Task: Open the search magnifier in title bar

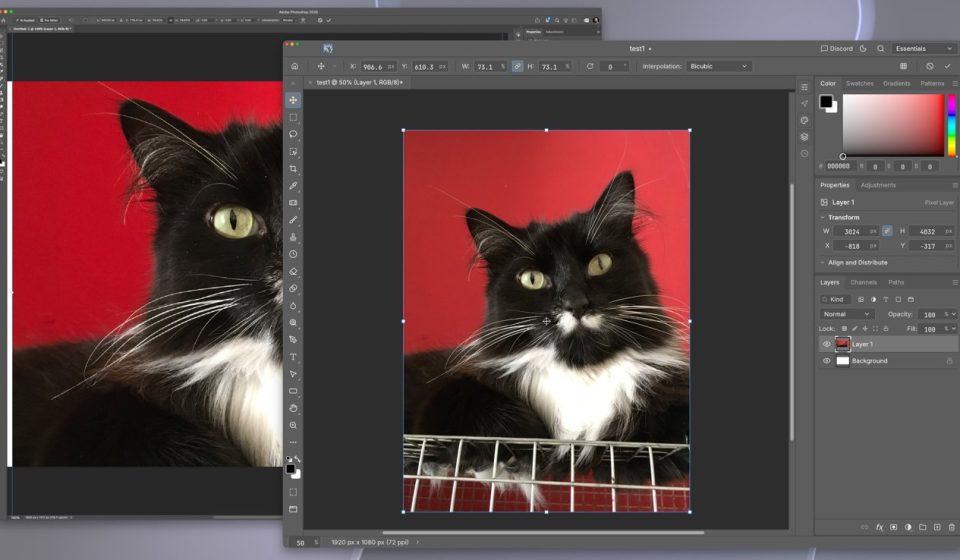Action: tap(880, 48)
